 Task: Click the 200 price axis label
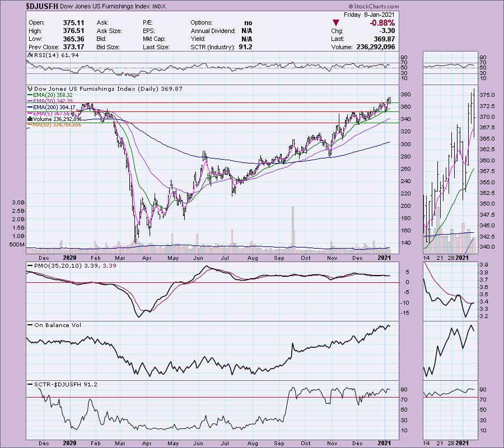tap(406, 206)
